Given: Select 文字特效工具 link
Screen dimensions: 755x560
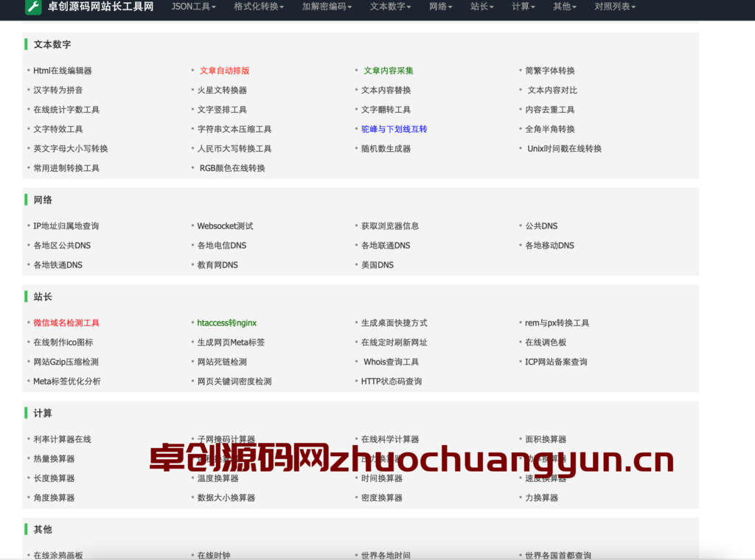Looking at the screenshot, I should (x=58, y=129).
